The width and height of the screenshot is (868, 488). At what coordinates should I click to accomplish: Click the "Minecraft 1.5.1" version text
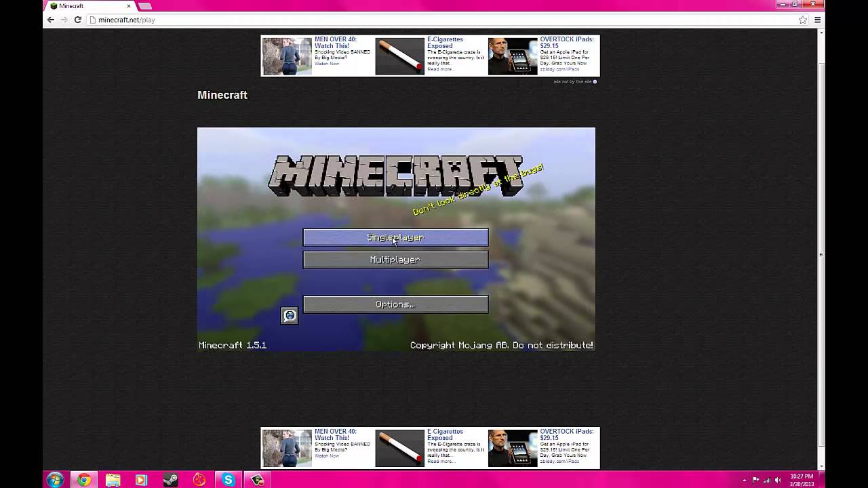(x=233, y=345)
